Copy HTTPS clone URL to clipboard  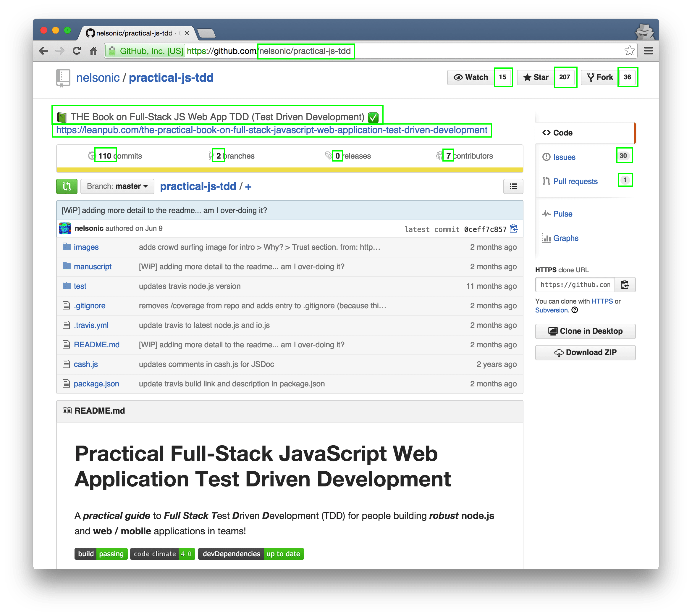click(625, 284)
